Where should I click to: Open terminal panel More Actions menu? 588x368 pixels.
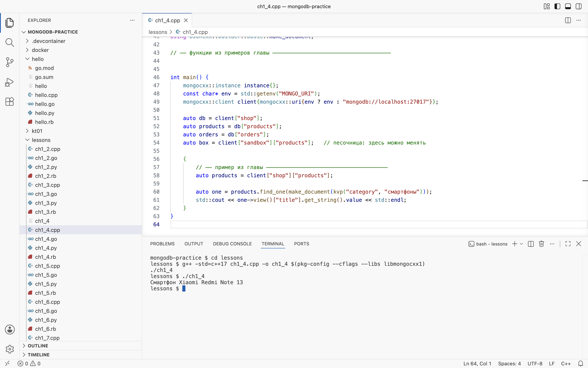552,244
